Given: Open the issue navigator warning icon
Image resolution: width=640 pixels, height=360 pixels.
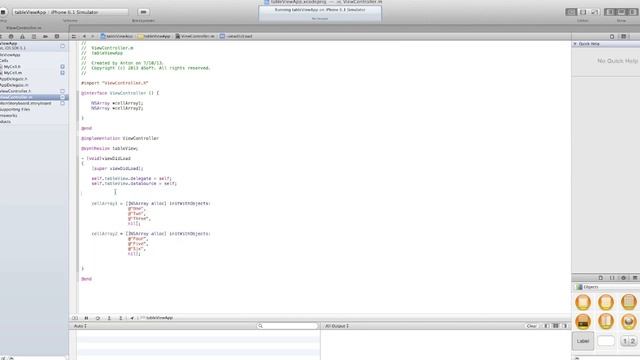Looking at the screenshot, I should click(x=22, y=36).
